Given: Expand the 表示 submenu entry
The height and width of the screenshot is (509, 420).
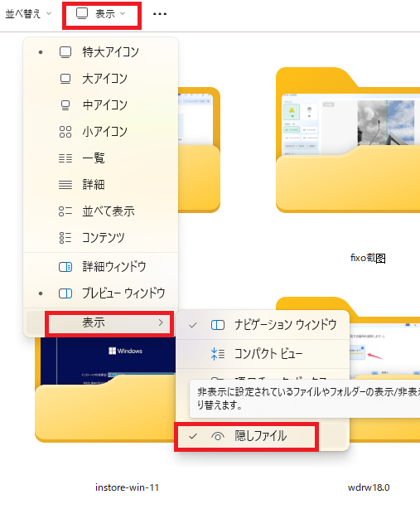Looking at the screenshot, I should 101,322.
